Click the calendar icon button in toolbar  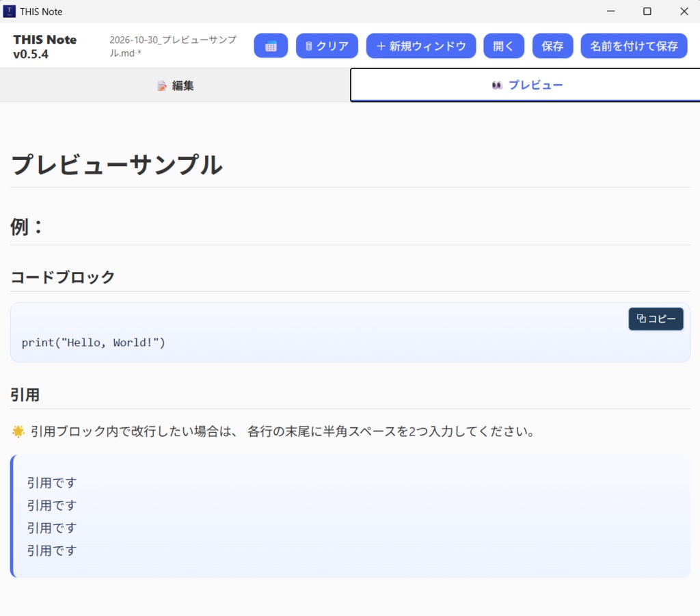click(x=271, y=46)
